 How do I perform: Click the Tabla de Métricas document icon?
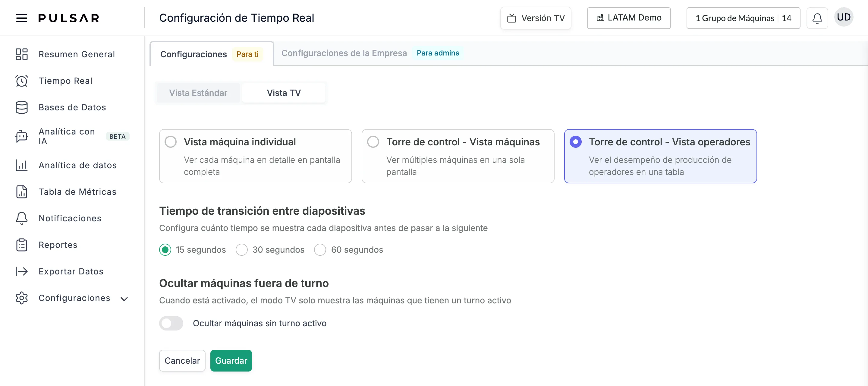tap(22, 192)
